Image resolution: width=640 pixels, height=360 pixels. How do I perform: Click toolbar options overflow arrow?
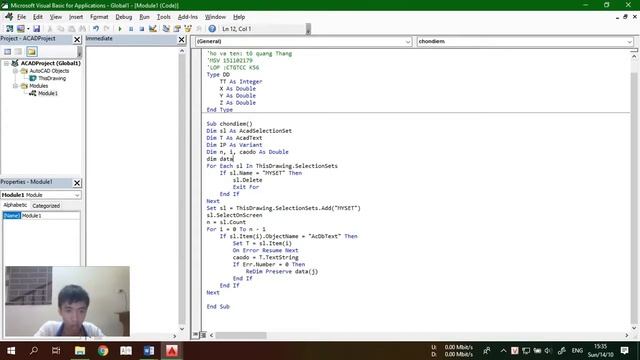pos(308,29)
